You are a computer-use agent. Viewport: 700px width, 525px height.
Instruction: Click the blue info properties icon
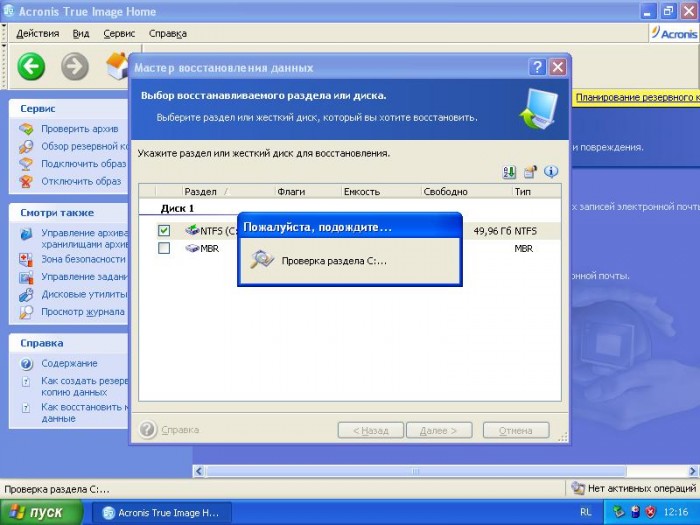[x=551, y=171]
